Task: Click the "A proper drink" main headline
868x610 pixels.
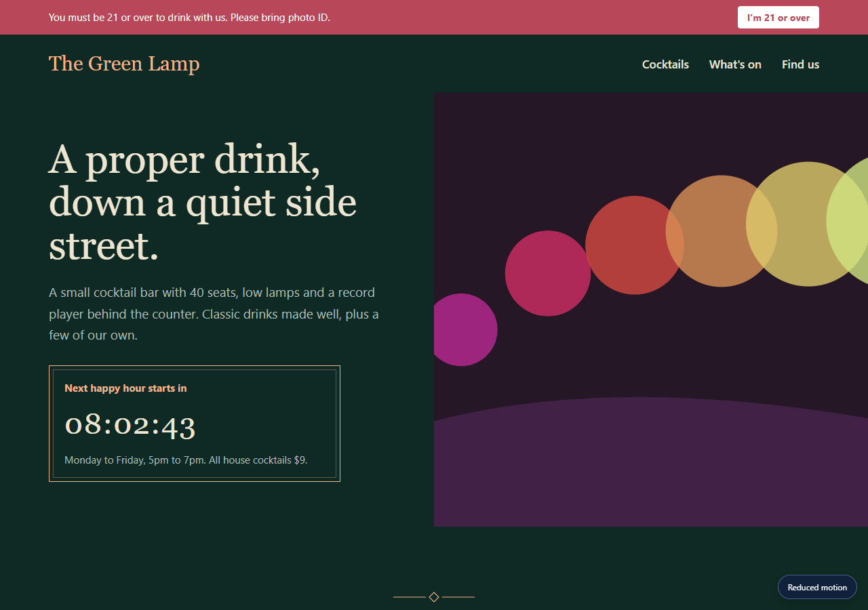Action: (x=203, y=202)
